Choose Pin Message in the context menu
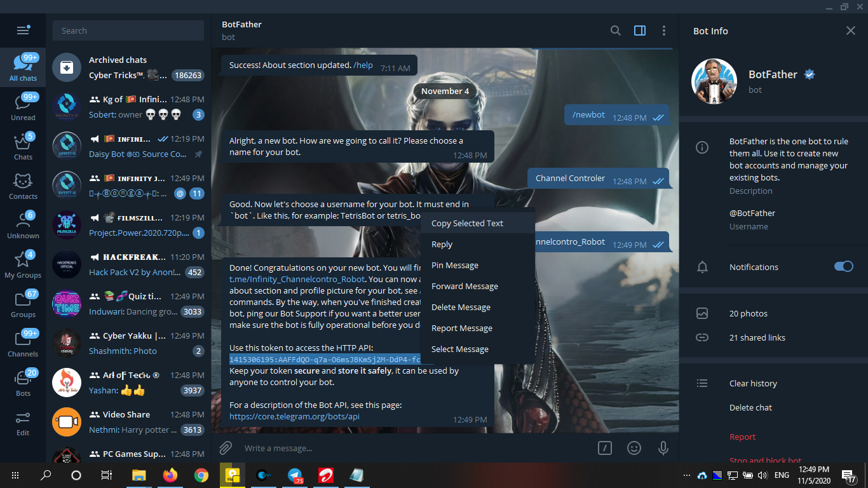868x488 pixels. 478,265
